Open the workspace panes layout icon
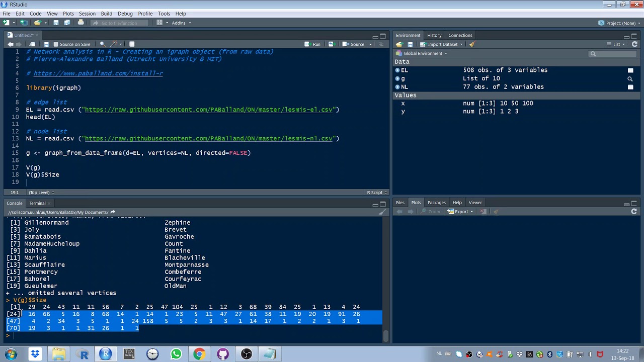The width and height of the screenshot is (644, 362). click(159, 23)
